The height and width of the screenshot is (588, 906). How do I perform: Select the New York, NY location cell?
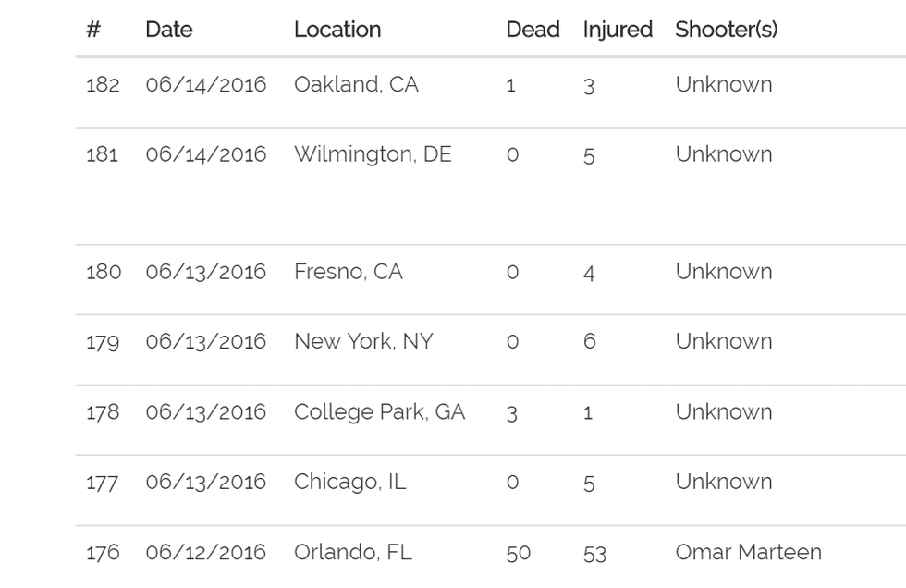point(363,341)
